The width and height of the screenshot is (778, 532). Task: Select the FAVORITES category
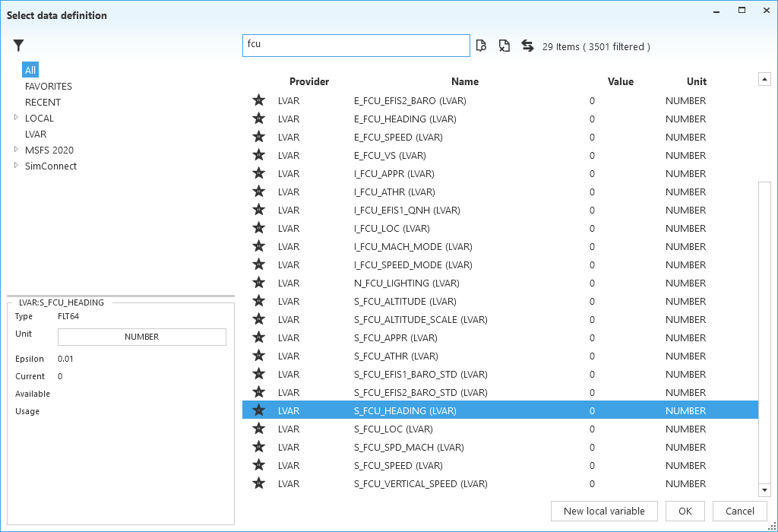(x=49, y=87)
